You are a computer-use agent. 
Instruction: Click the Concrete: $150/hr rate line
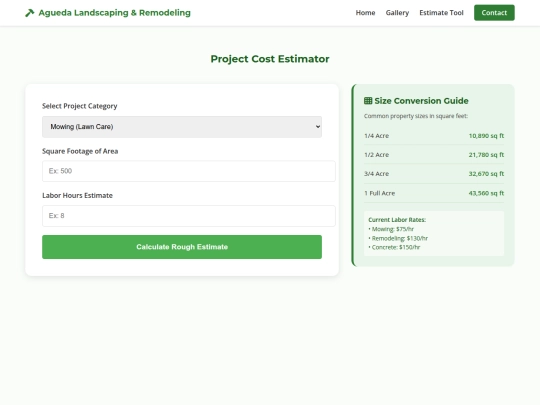[x=394, y=247]
